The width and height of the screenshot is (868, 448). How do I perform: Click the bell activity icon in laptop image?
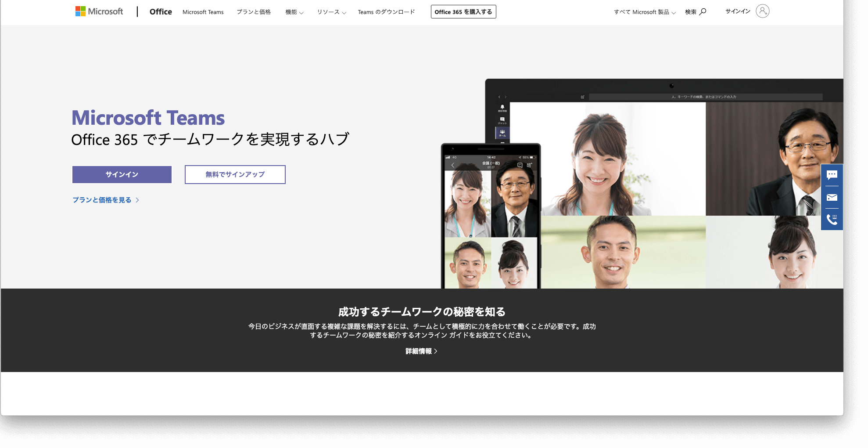[502, 108]
